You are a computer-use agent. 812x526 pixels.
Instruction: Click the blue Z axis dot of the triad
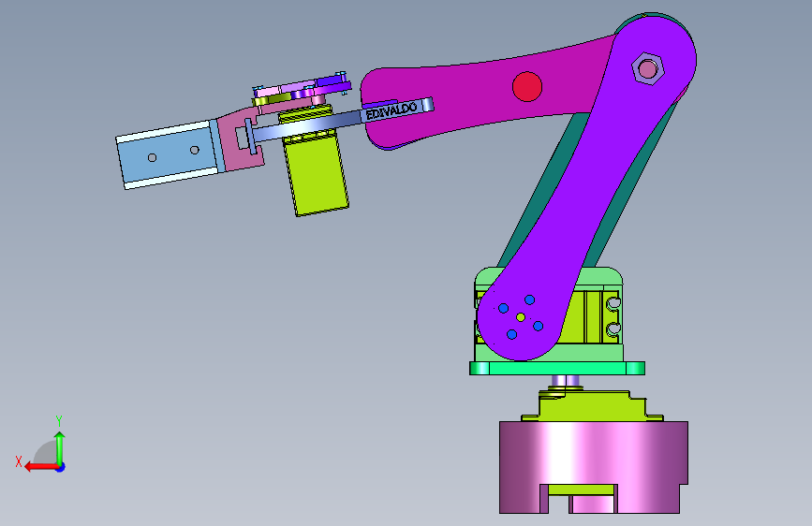pyautogui.click(x=61, y=467)
